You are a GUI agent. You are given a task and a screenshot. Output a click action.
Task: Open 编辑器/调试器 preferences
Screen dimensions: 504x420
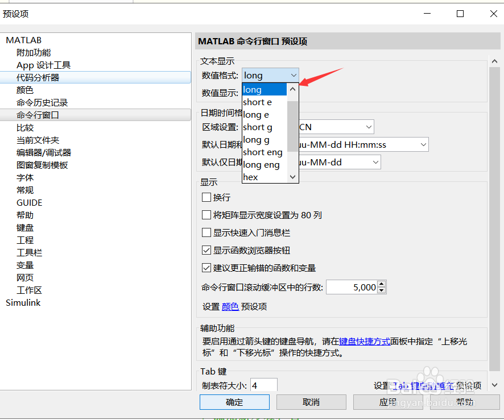click(44, 152)
